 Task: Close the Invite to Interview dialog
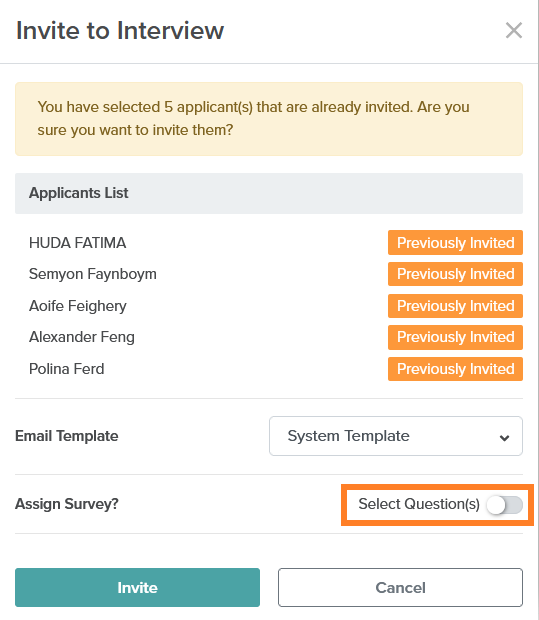coord(514,30)
